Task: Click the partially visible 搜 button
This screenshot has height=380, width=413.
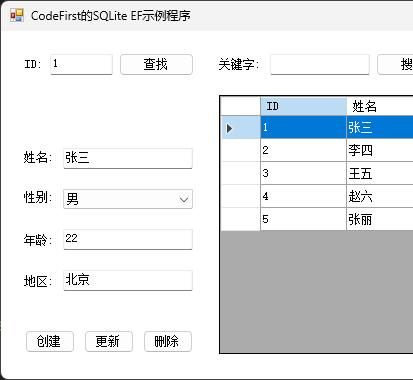Action: 395,64
